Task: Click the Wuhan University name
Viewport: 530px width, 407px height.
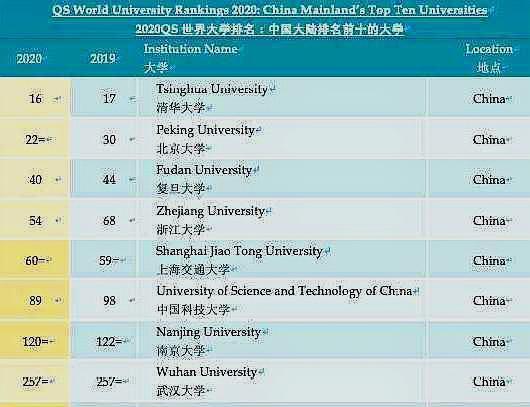Action: coord(207,372)
